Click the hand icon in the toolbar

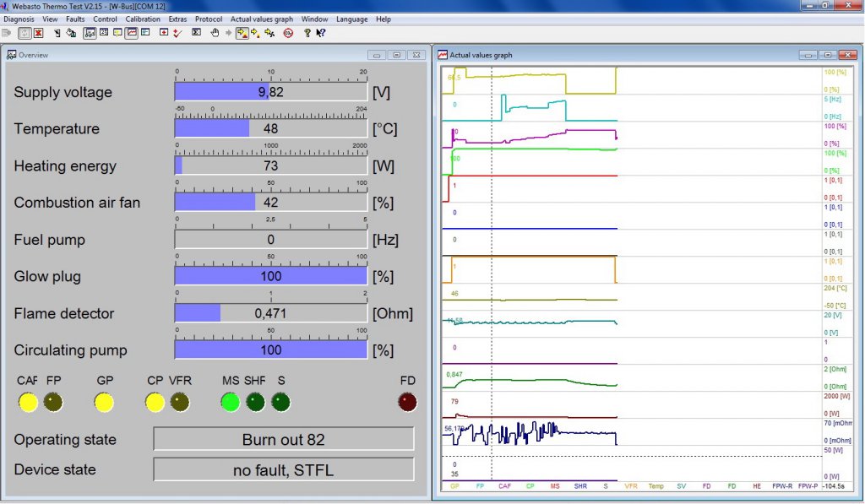coord(215,33)
